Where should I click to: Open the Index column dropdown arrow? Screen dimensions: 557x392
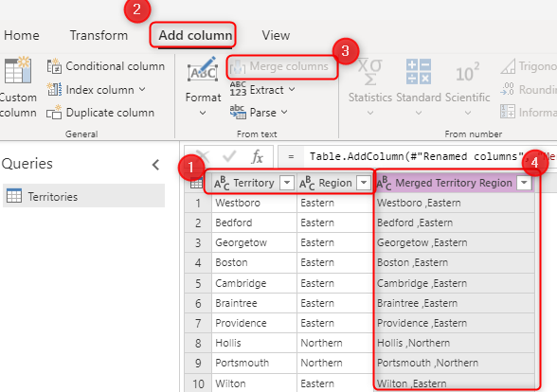pyautogui.click(x=142, y=89)
